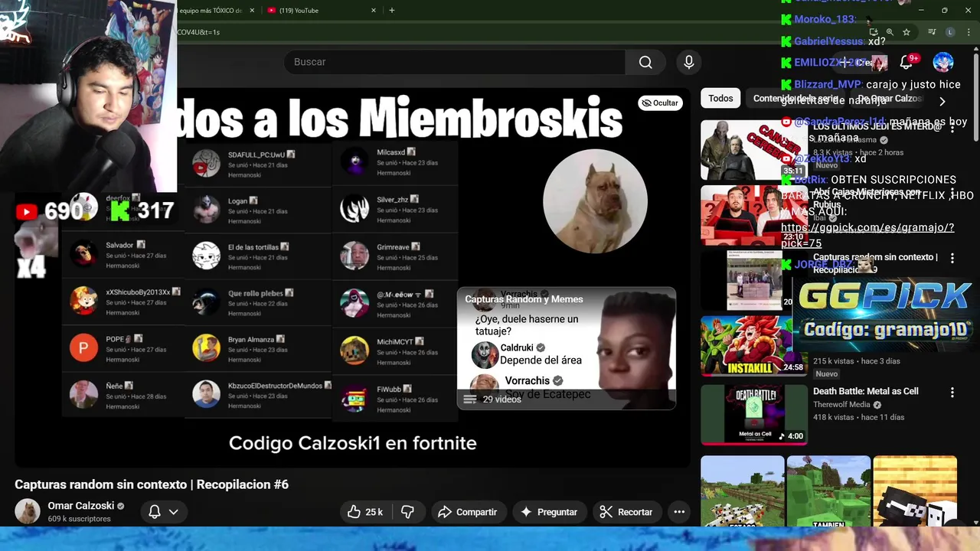Open the first Minecraft short with sheep
This screenshot has width=980, height=551.
(x=743, y=491)
